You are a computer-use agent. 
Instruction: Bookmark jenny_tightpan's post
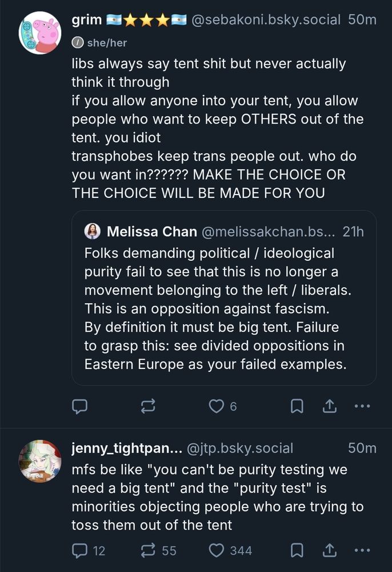pos(297,550)
